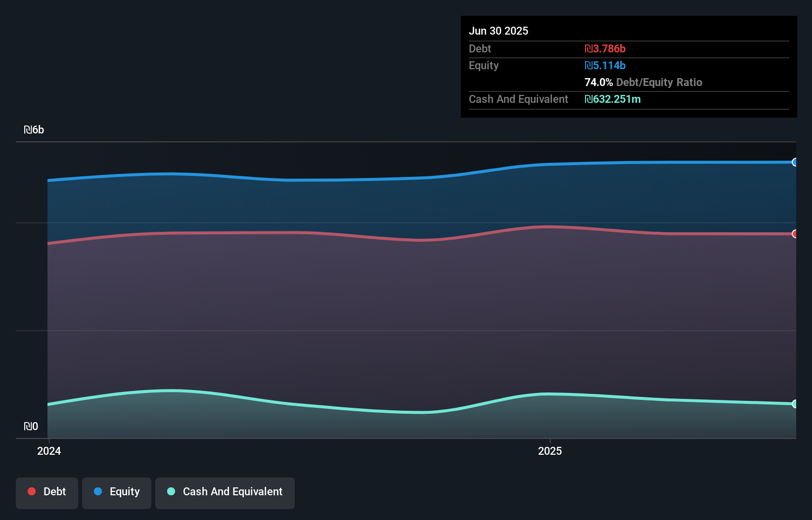Click the ₪5.114b equity value
The width and height of the screenshot is (812, 520).
[x=605, y=65]
